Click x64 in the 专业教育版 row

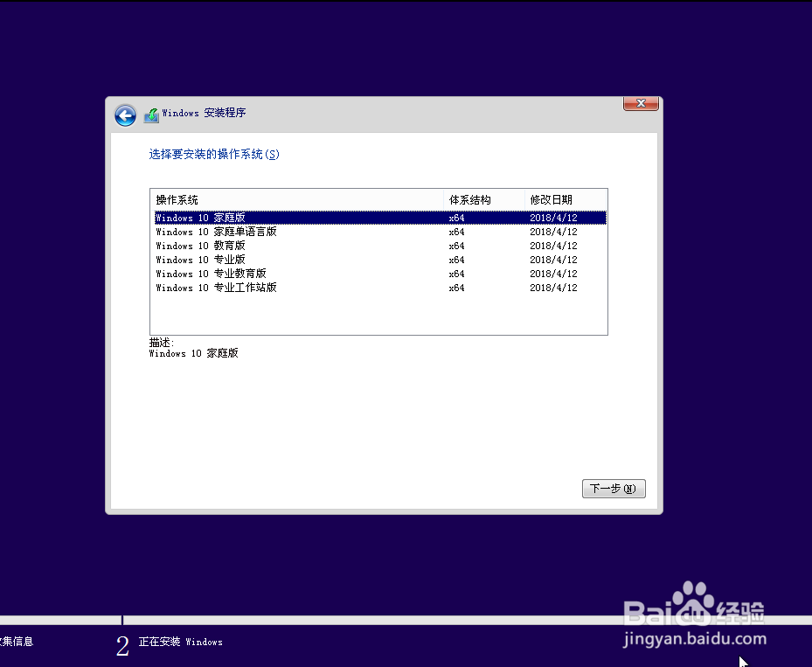tap(456, 274)
